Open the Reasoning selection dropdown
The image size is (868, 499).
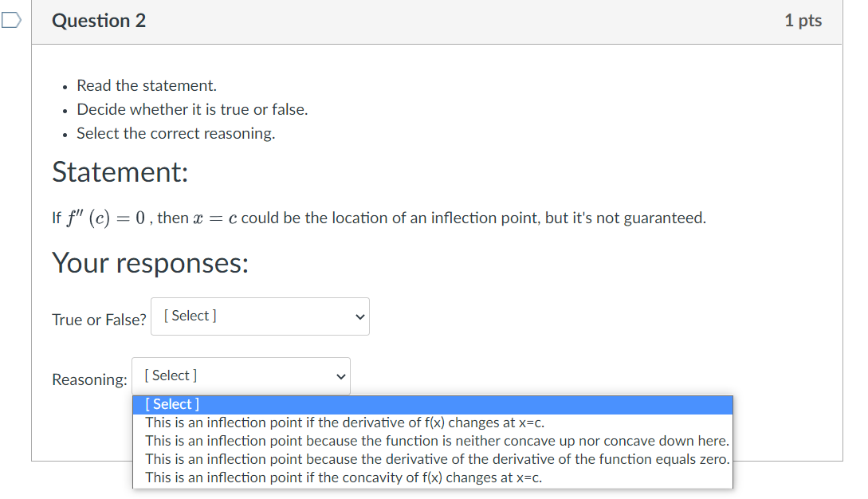coord(241,375)
